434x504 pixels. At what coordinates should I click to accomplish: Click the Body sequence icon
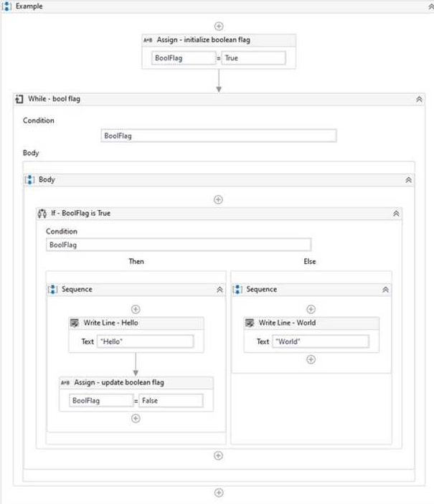[29, 180]
